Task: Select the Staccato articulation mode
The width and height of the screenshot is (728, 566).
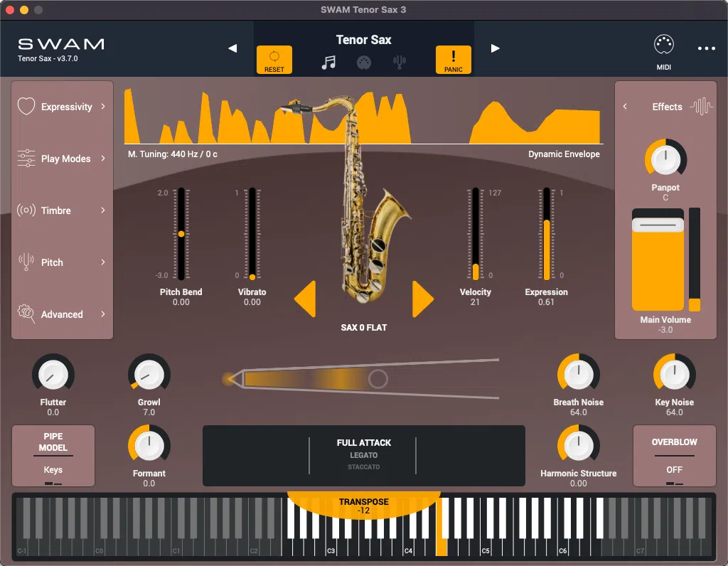Action: [364, 469]
